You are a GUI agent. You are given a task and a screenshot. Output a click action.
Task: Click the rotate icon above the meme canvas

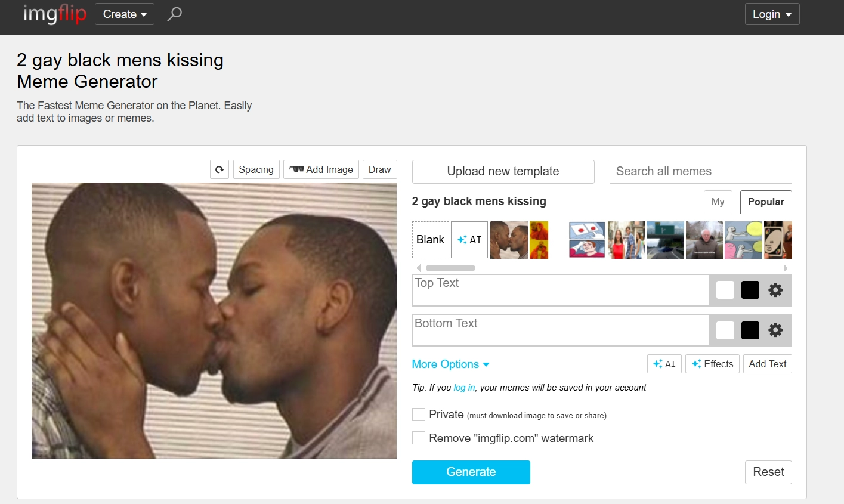pos(219,169)
